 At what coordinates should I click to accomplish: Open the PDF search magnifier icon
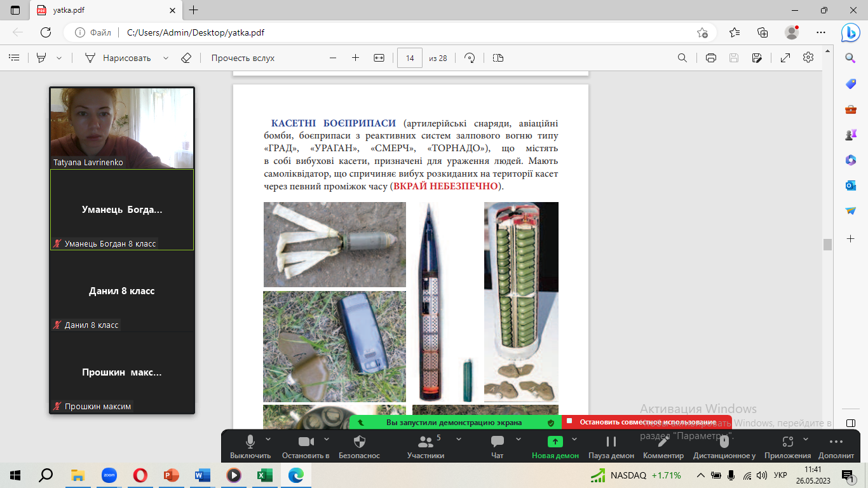pyautogui.click(x=682, y=58)
